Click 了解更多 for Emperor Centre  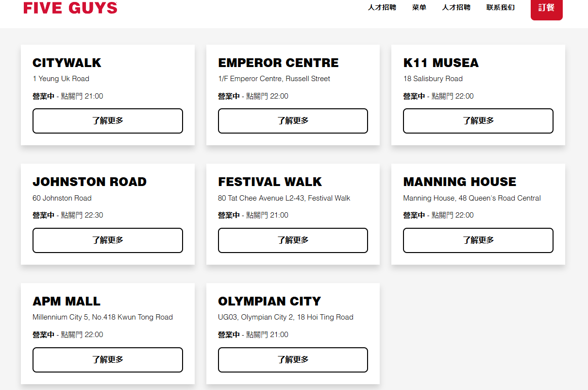293,121
